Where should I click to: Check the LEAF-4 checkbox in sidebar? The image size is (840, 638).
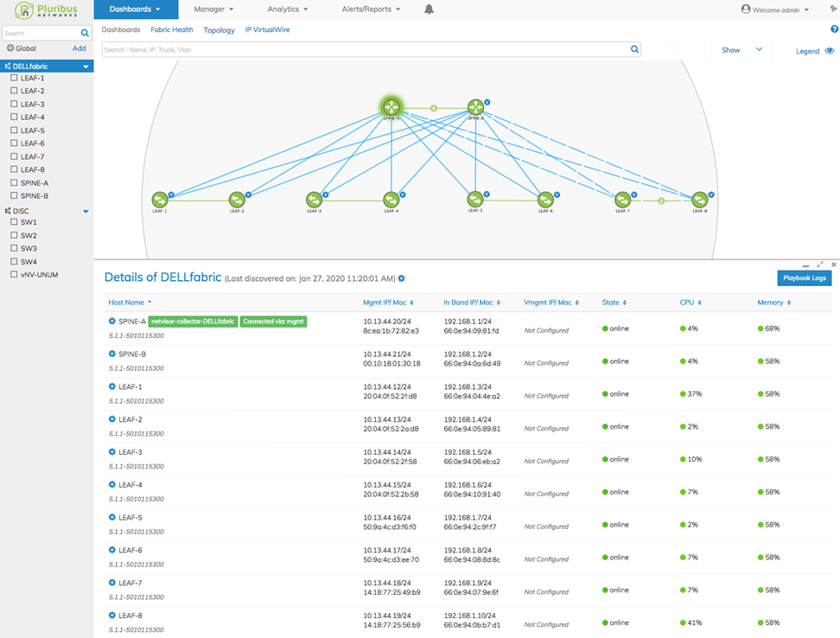(14, 117)
